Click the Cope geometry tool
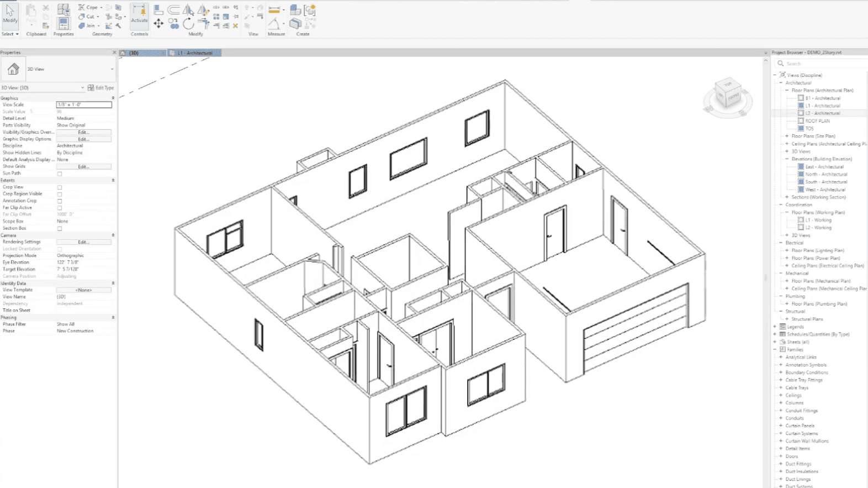Viewport: 868px width, 488px height. coord(88,7)
